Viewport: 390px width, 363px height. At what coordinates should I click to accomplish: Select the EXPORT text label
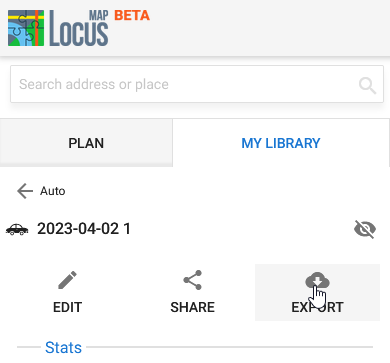point(317,307)
